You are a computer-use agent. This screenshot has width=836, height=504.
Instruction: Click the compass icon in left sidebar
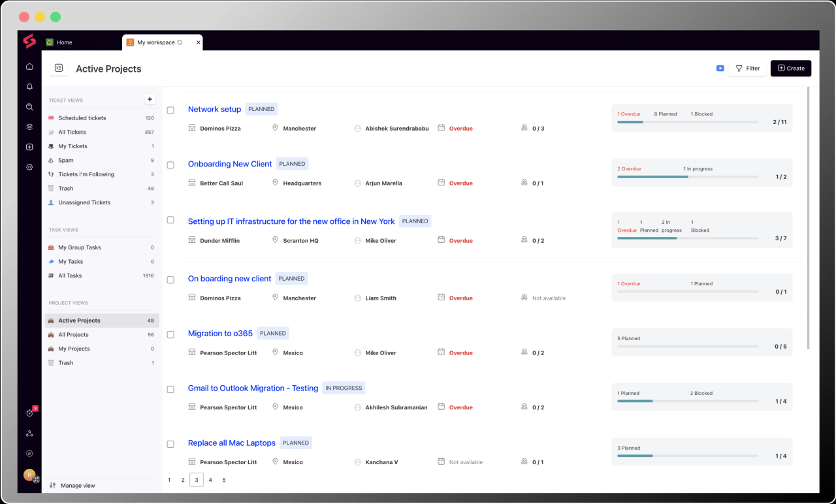click(x=29, y=453)
